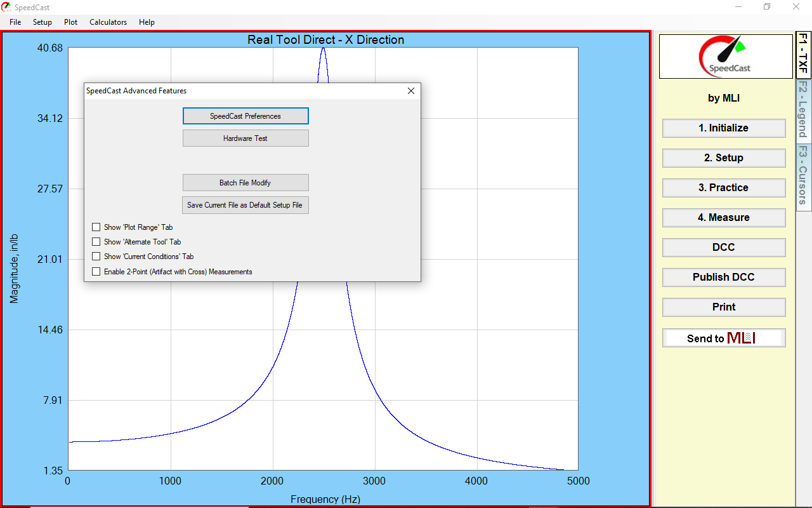This screenshot has height=508, width=812.
Task: Click the 3. Practice button
Action: [x=724, y=188]
